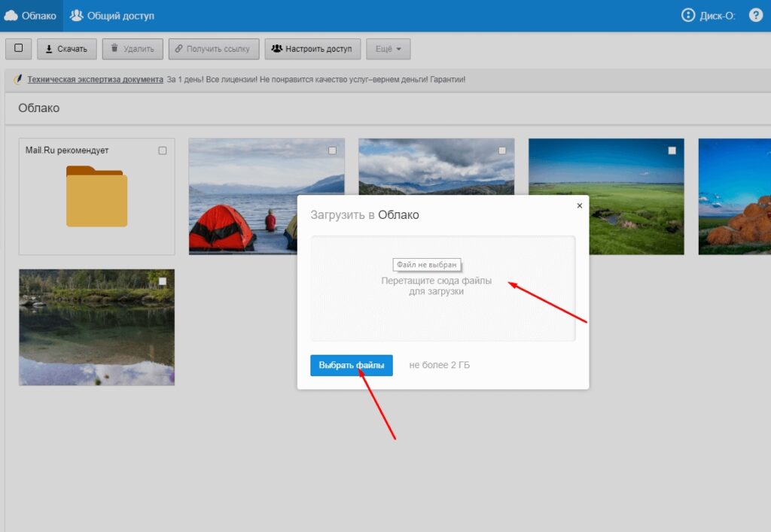Open the Mail.Ru рекомендует folder icon
The width and height of the screenshot is (771, 532).
tap(96, 196)
